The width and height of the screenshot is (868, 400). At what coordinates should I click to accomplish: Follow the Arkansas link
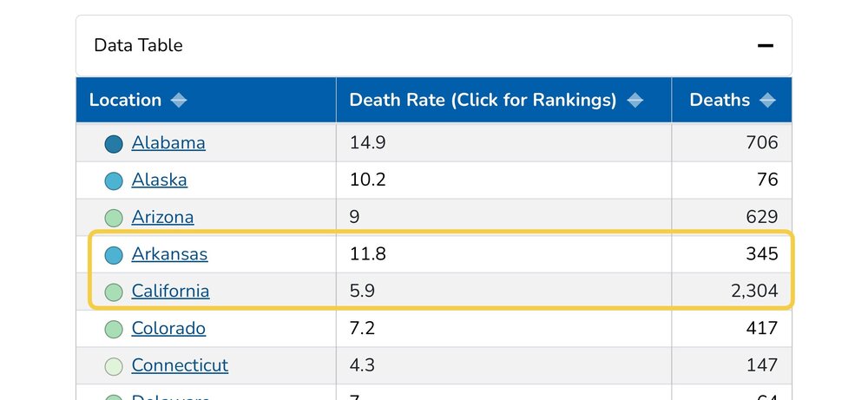point(169,255)
